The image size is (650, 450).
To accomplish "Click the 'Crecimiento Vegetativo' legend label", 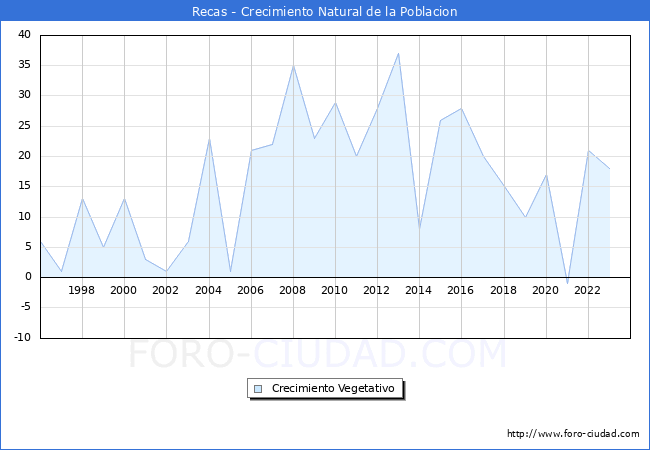I will click(333, 388).
